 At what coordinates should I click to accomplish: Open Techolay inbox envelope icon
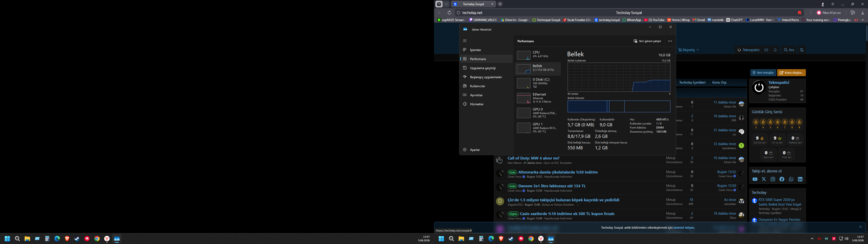click(x=766, y=50)
